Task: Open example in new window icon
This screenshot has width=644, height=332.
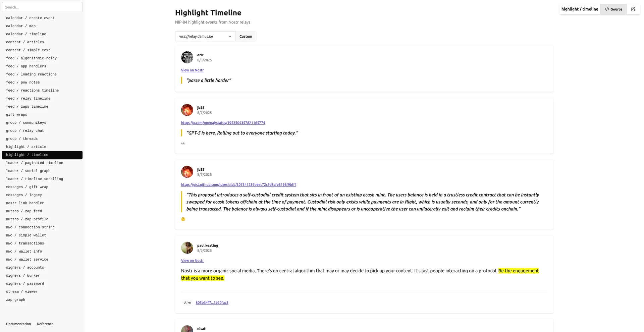Action: pyautogui.click(x=633, y=9)
